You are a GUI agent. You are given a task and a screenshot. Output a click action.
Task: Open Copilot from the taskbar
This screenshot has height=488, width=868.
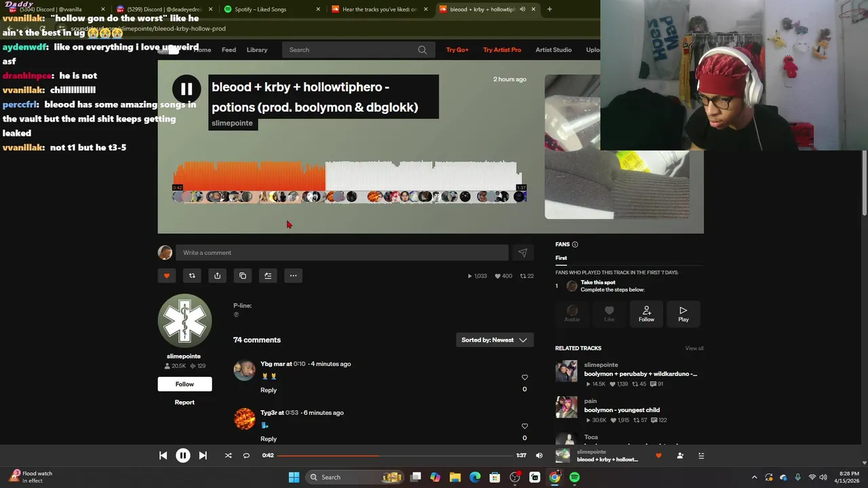click(x=435, y=477)
